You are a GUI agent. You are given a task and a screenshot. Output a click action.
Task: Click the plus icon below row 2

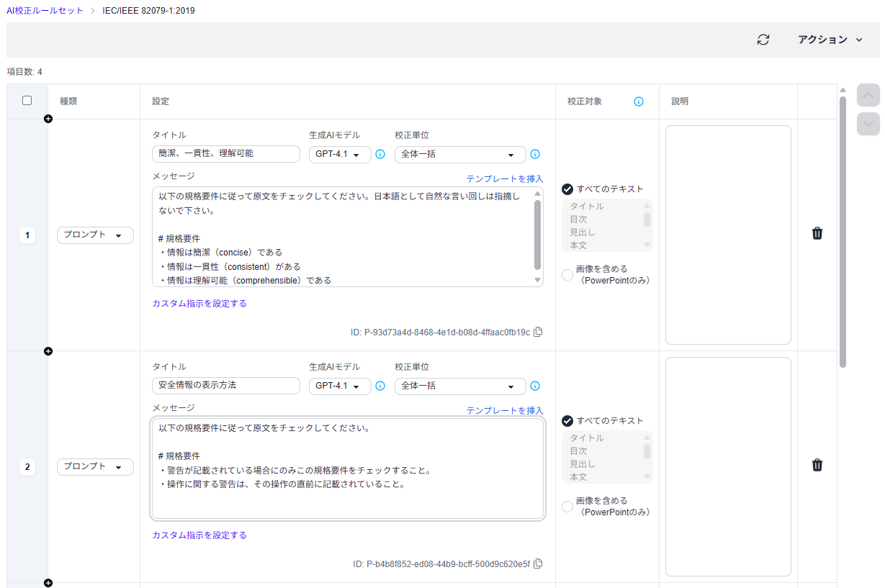point(48,583)
